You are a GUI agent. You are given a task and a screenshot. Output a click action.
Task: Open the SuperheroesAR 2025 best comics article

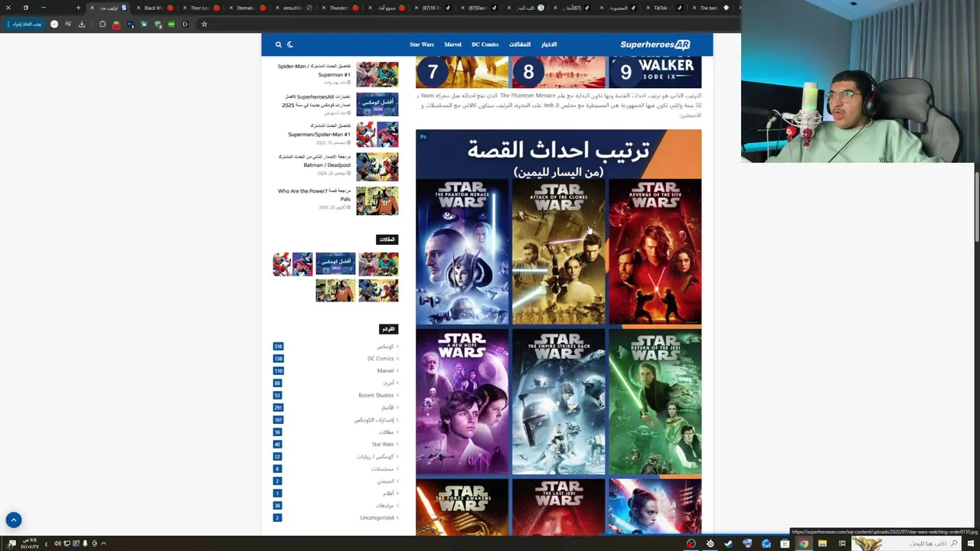(x=317, y=101)
